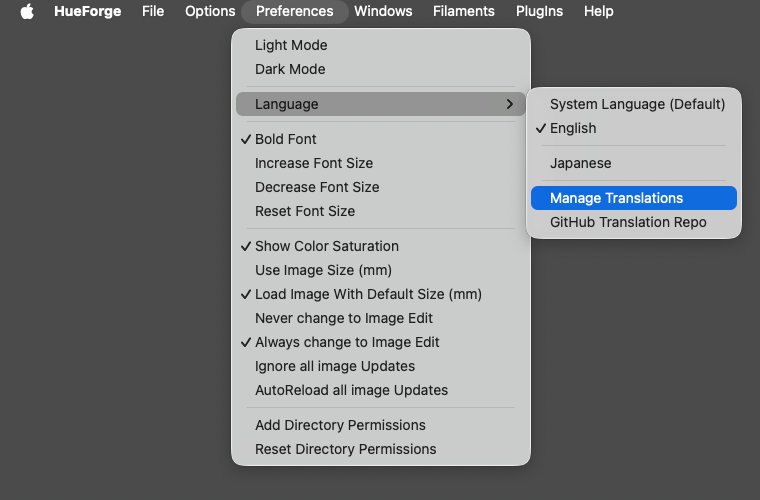Viewport: 760px width, 500px height.
Task: Switch to Light Mode
Action: point(380,45)
